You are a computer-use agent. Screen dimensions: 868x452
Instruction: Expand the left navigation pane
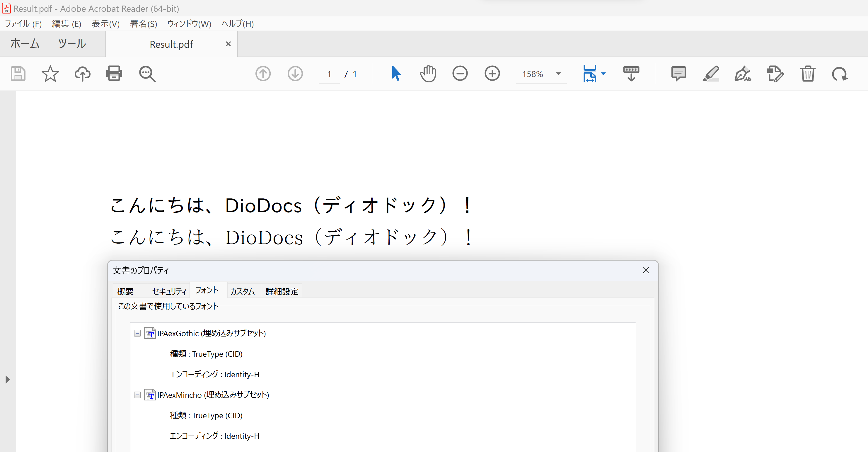[8, 380]
